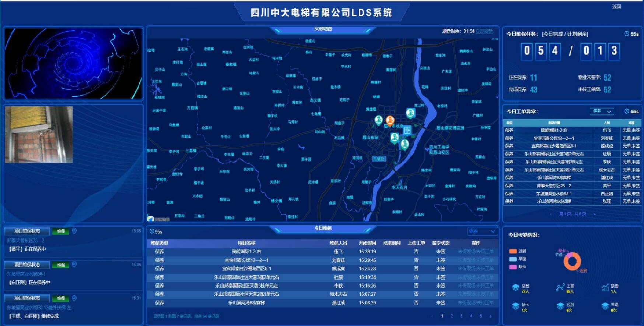Toggle the 缺卡 purple legend swatch
The height and width of the screenshot is (326, 644).
(x=513, y=267)
